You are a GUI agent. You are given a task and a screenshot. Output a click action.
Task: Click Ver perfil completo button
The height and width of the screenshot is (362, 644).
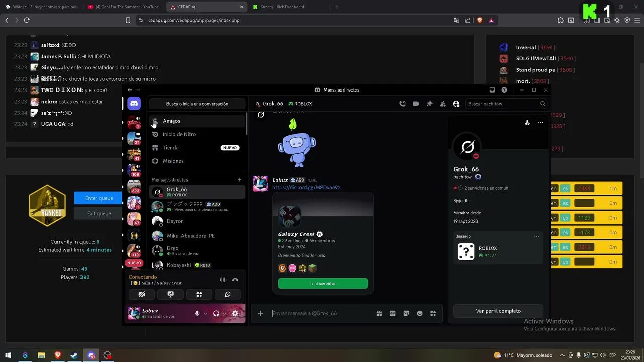(499, 311)
